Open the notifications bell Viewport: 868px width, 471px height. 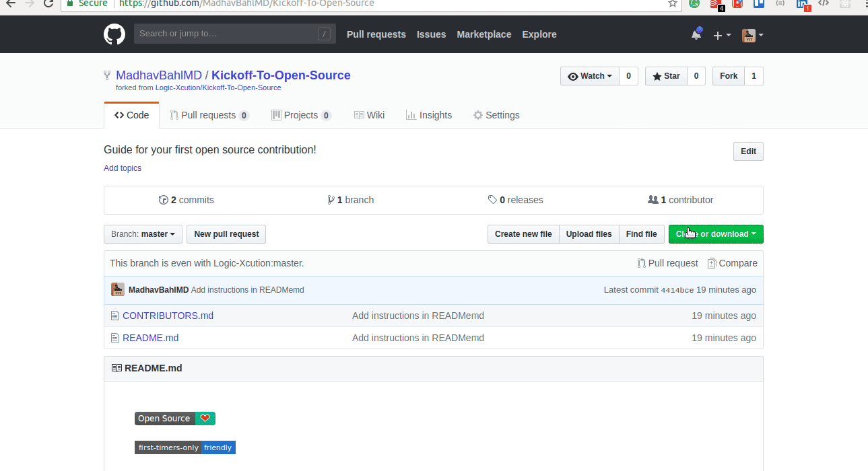[x=696, y=34]
